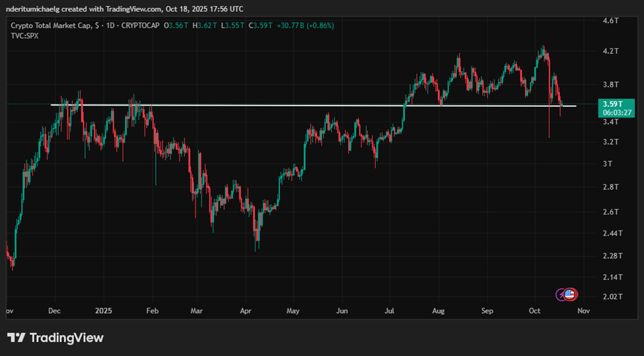Click the close value C3.59T in legend

point(260,26)
